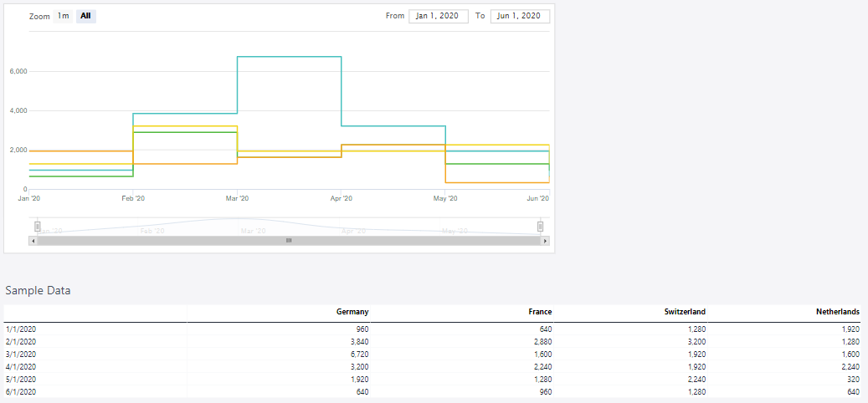Click the From date input field
The width and height of the screenshot is (868, 403).
click(x=438, y=16)
